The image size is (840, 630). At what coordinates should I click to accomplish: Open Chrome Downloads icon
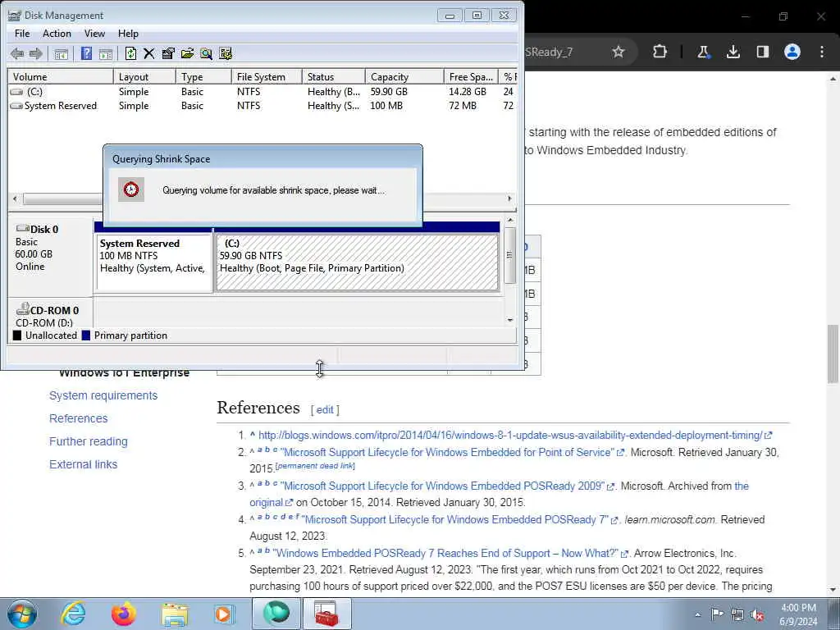(x=733, y=52)
